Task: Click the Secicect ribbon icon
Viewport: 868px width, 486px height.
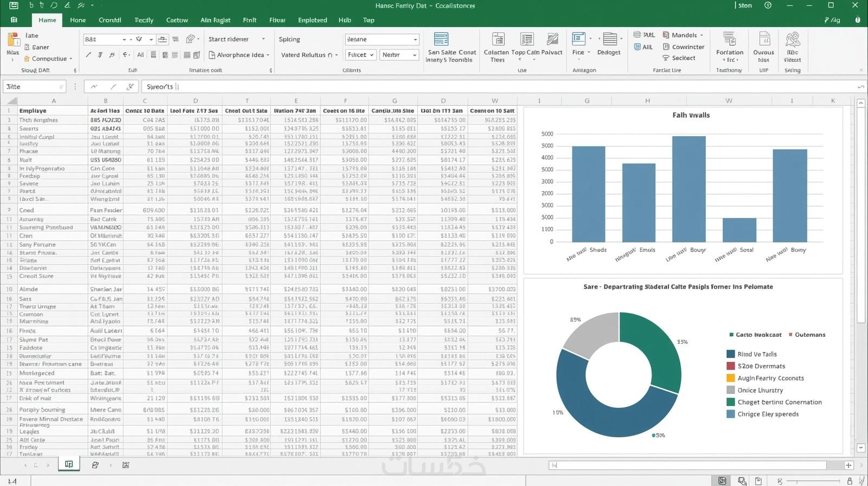Action: 666,57
